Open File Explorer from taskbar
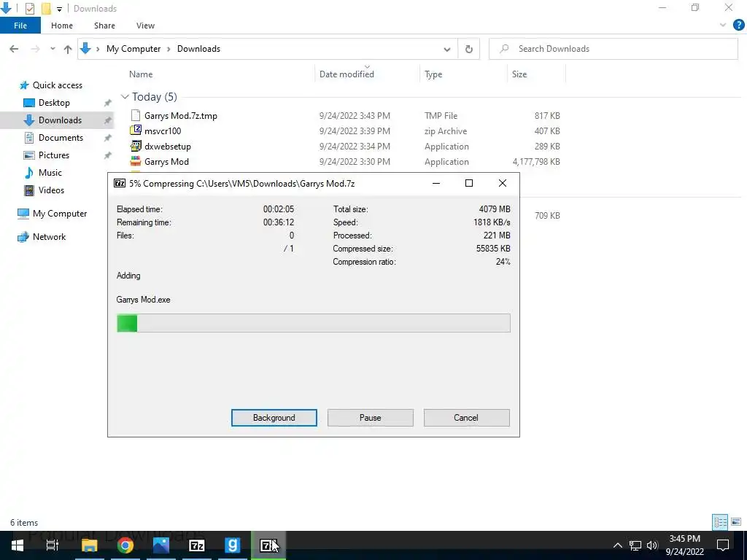The width and height of the screenshot is (747, 560). [x=89, y=545]
